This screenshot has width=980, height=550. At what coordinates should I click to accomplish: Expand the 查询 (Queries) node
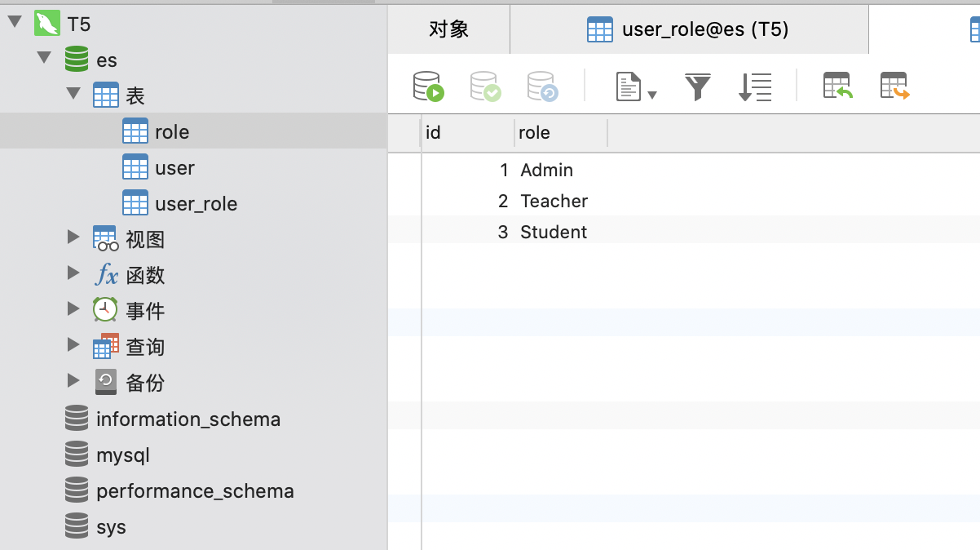(73, 346)
